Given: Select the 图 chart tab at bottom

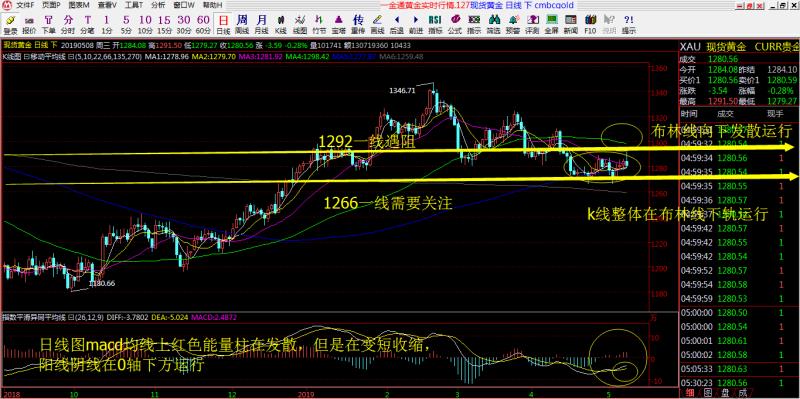Looking at the screenshot, I should pyautogui.click(x=707, y=393).
